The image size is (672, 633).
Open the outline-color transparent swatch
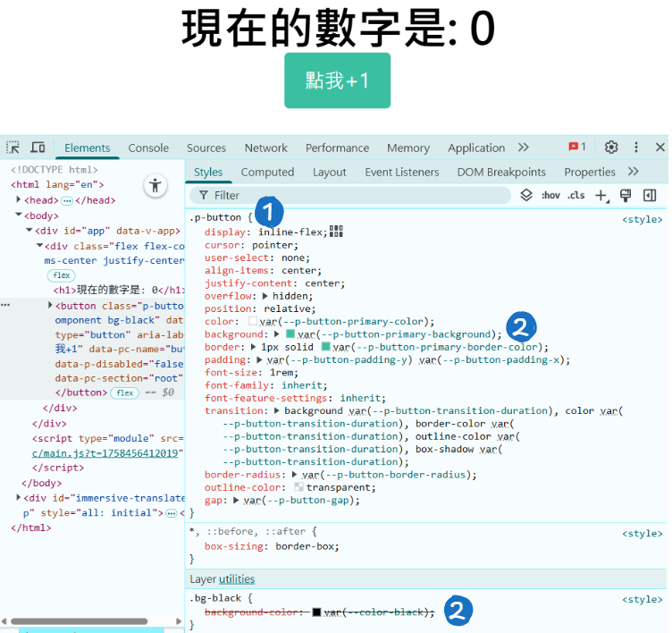299,486
